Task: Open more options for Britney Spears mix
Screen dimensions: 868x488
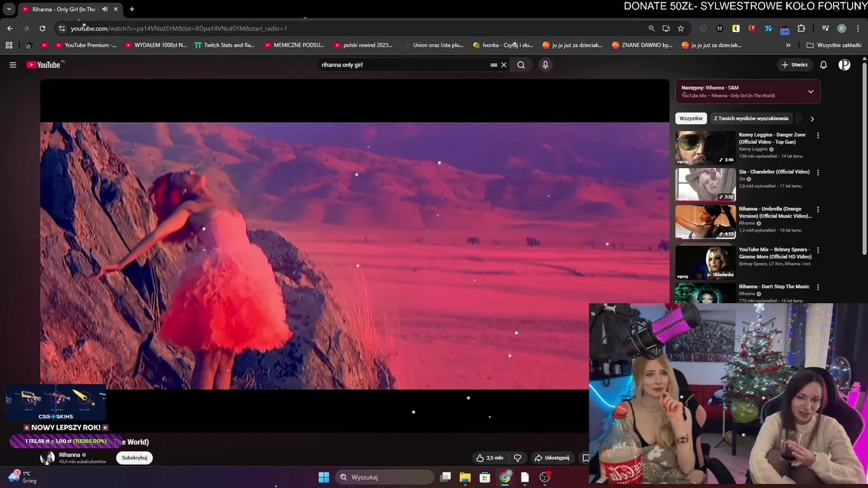Action: point(818,250)
